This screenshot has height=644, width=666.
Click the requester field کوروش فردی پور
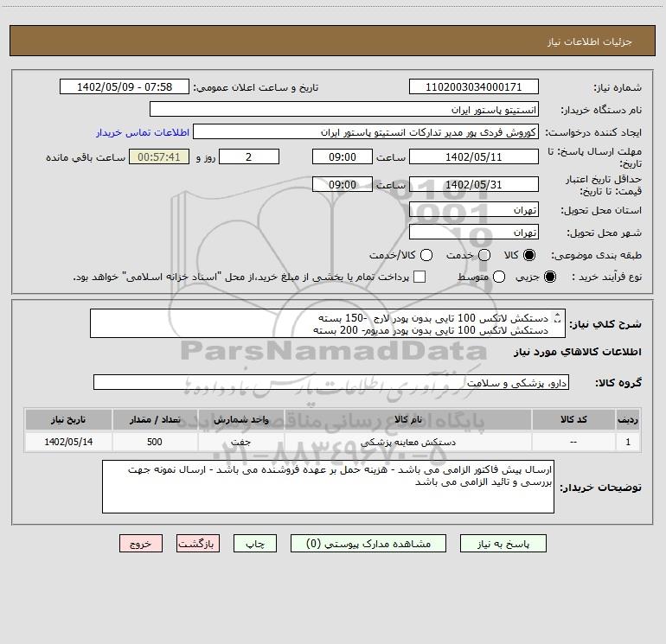[366, 131]
